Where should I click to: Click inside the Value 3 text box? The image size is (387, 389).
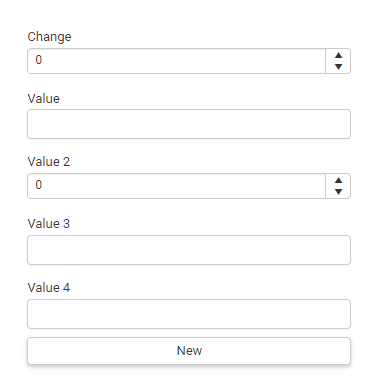(189, 250)
